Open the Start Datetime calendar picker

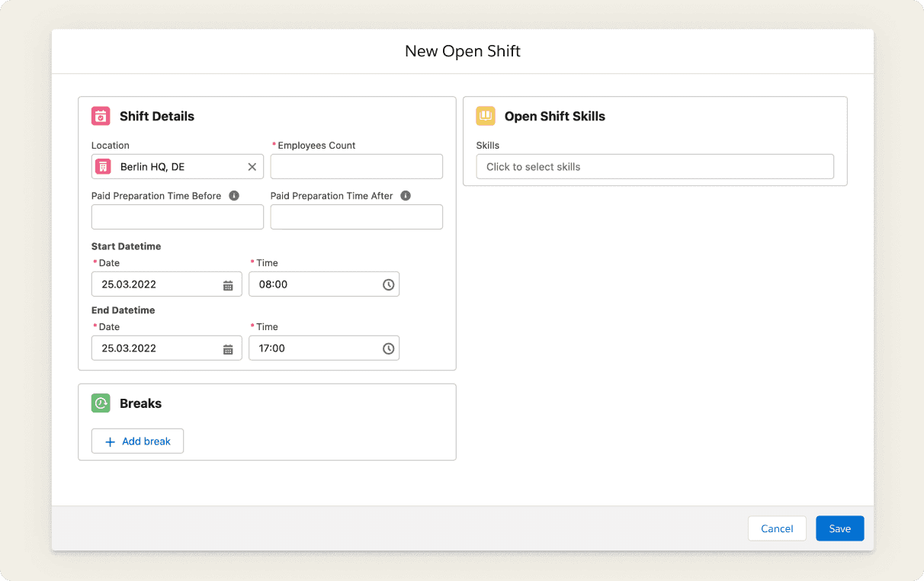click(x=228, y=284)
